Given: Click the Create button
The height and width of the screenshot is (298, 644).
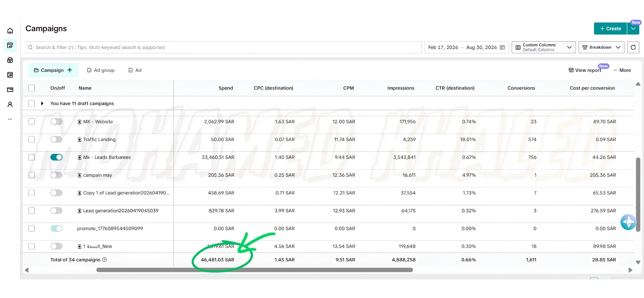Looking at the screenshot, I should pyautogui.click(x=610, y=29).
